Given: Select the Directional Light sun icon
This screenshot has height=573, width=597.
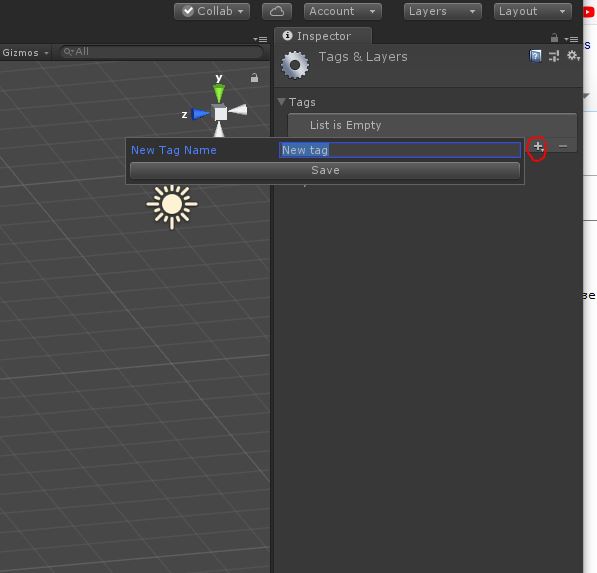Looking at the screenshot, I should [172, 205].
